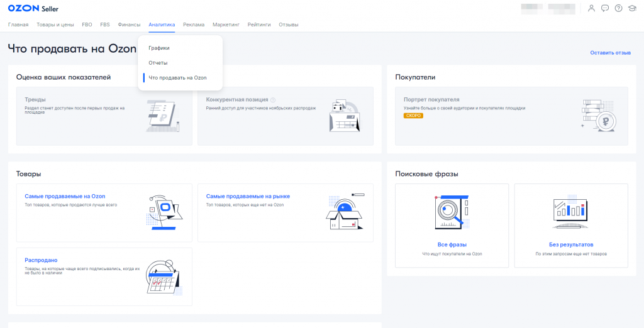
Task: Click the Trends card ruble document illustration
Action: (x=164, y=116)
